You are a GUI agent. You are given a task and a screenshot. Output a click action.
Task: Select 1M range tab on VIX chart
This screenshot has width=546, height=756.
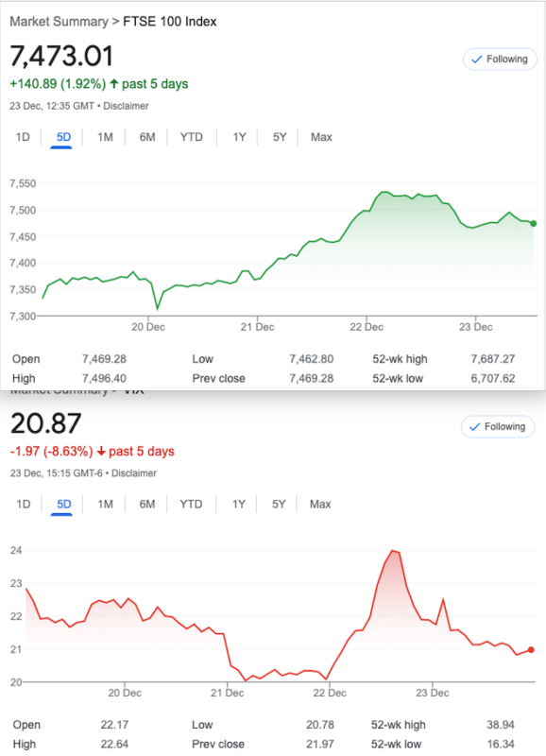tap(105, 505)
